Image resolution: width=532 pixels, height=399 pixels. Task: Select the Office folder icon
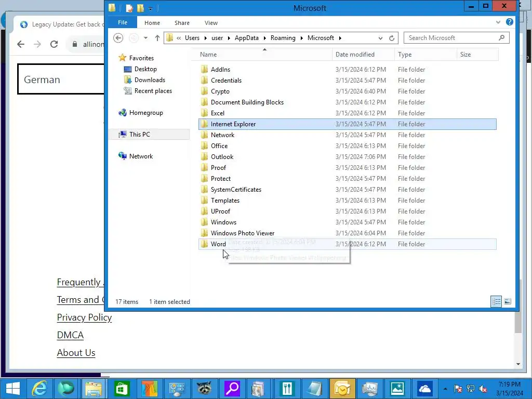click(204, 146)
